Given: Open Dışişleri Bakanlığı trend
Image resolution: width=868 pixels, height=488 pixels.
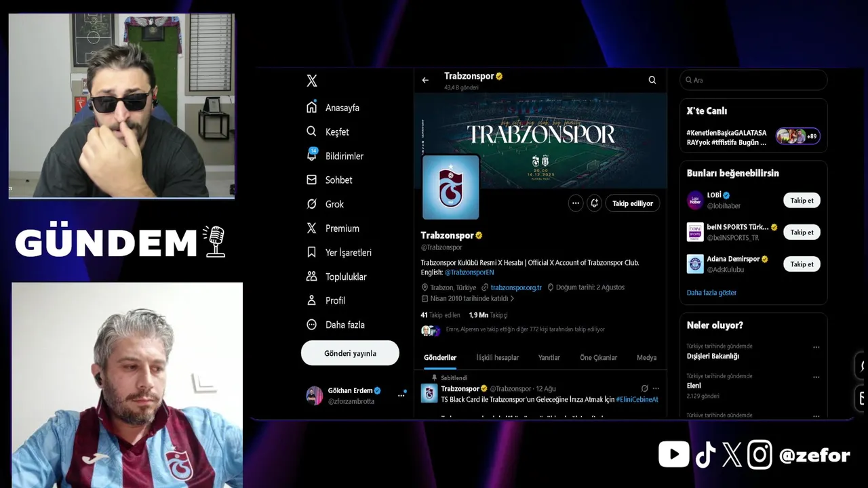Looking at the screenshot, I should tap(713, 356).
